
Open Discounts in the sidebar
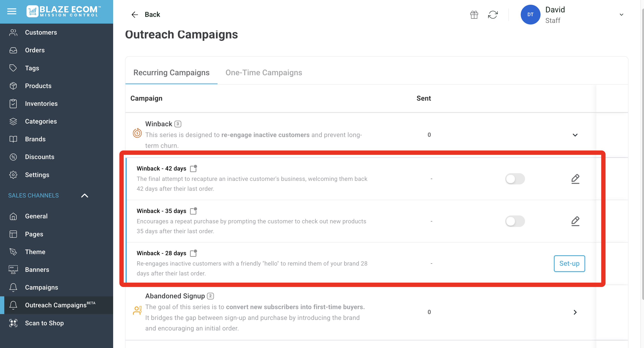[x=40, y=157]
